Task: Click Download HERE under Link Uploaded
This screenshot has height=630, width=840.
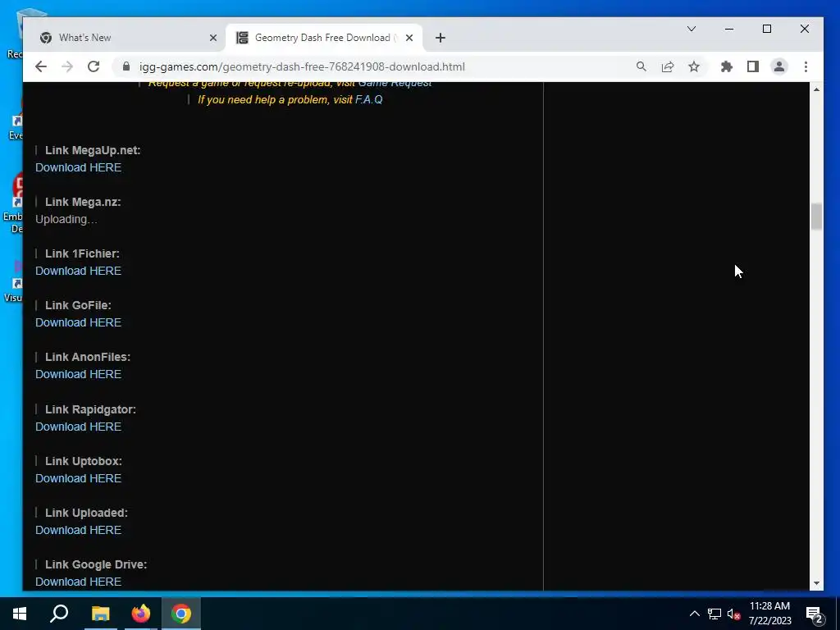Action: 78,531
